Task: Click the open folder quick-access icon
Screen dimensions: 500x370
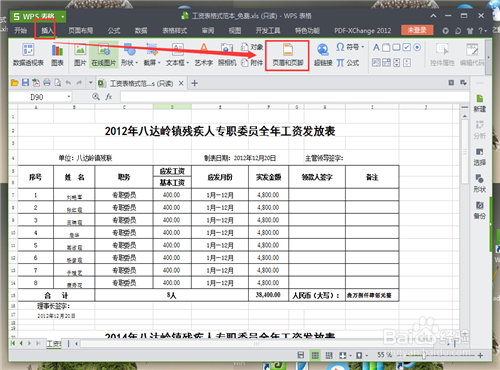Action: [x=15, y=83]
